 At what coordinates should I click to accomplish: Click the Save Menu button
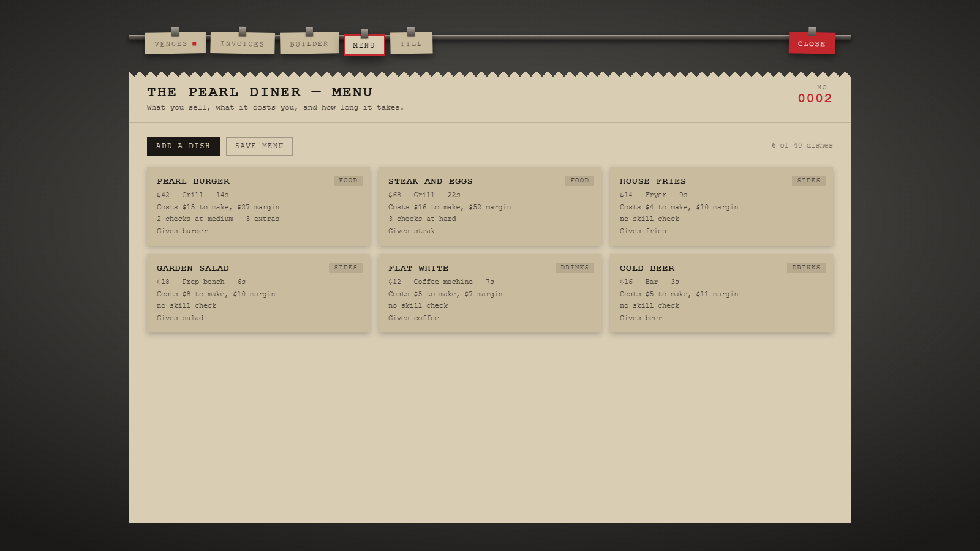pyautogui.click(x=260, y=146)
